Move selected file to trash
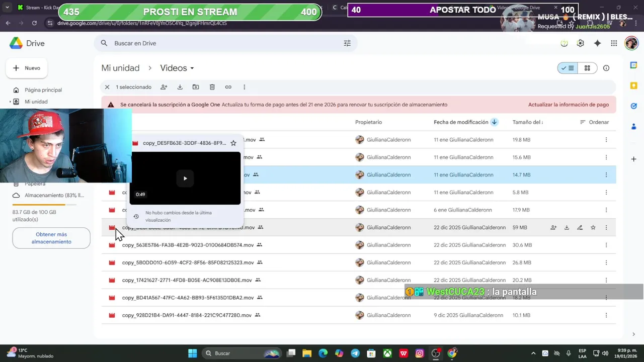 (212, 87)
